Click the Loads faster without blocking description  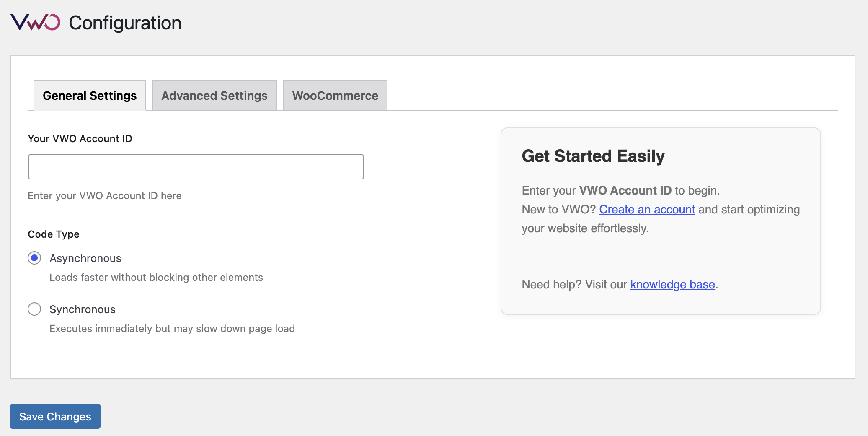[156, 278]
